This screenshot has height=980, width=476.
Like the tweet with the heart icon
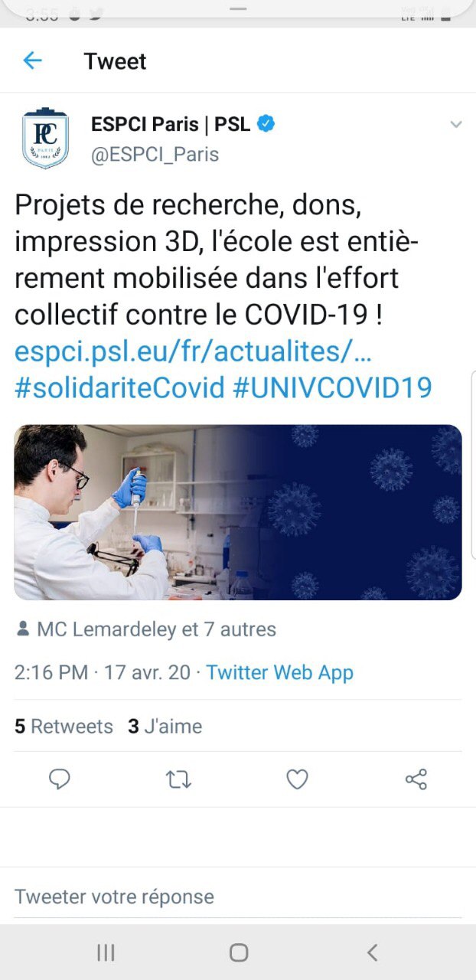[x=297, y=779]
